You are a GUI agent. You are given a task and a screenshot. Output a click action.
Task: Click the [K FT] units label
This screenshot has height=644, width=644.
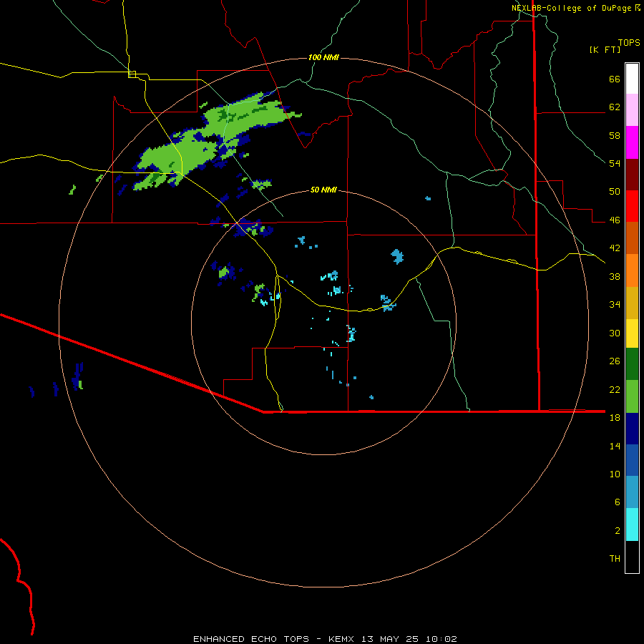[x=605, y=49]
